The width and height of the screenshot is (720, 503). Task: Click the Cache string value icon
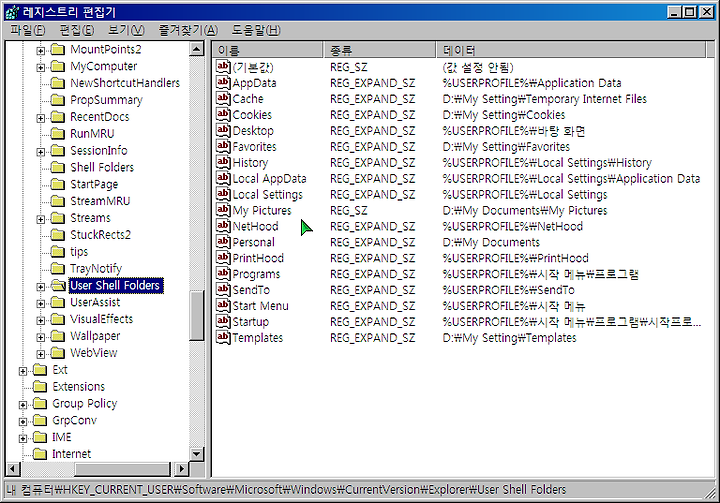(x=223, y=99)
